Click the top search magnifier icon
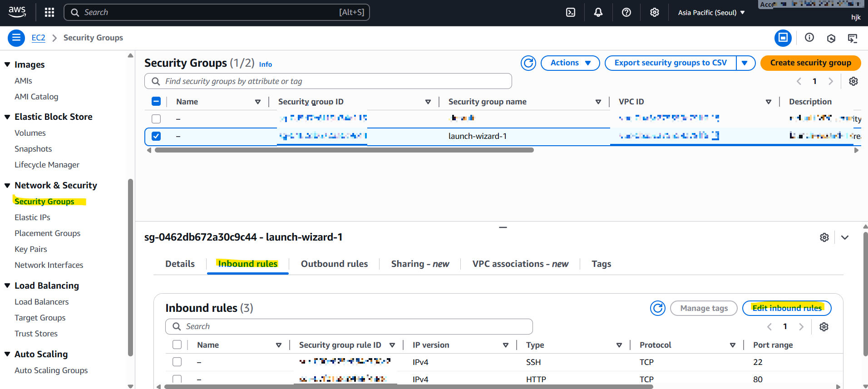Screen dimensions: 868x389 point(75,12)
